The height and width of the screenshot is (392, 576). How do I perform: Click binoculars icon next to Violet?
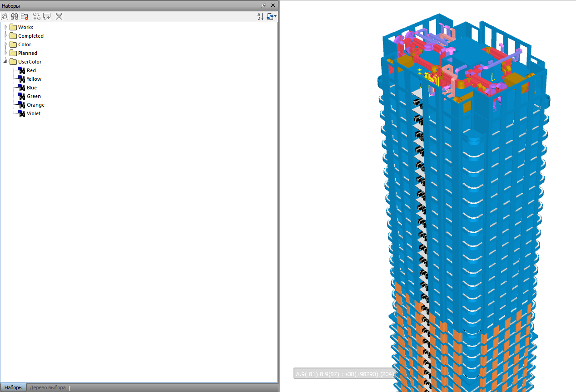click(x=22, y=113)
